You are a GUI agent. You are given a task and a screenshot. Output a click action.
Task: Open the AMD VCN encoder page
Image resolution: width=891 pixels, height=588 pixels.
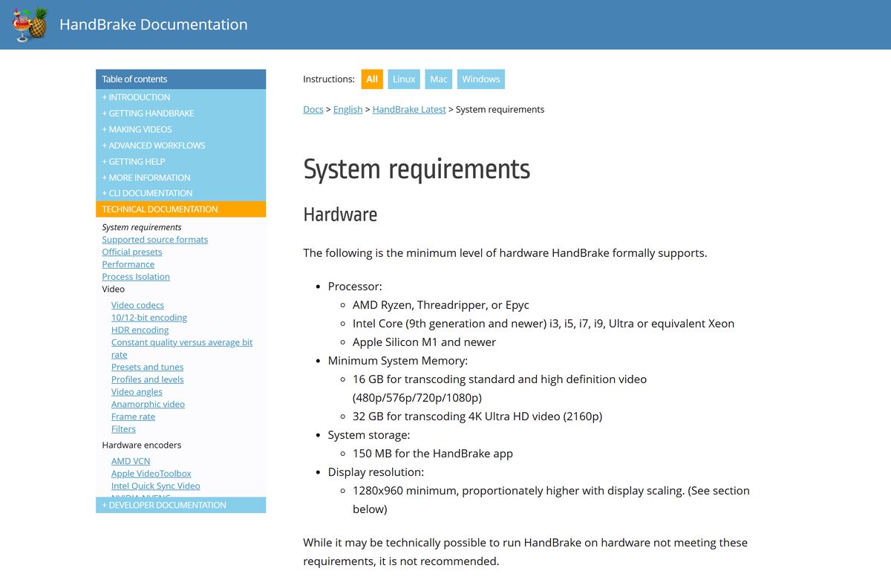[x=131, y=461]
